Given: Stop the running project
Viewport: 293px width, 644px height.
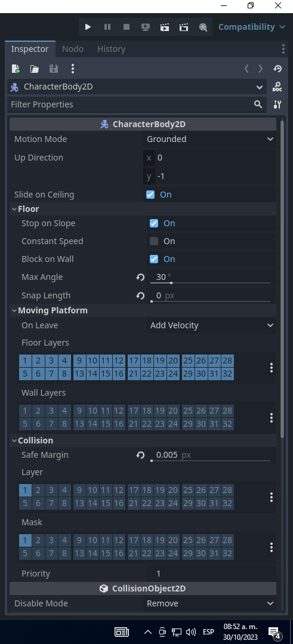Looking at the screenshot, I should pos(127,27).
